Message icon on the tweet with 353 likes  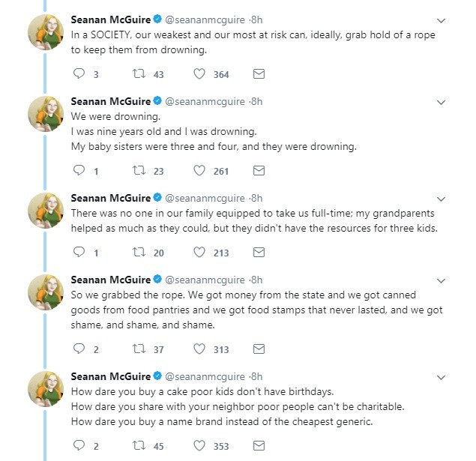[259, 445]
